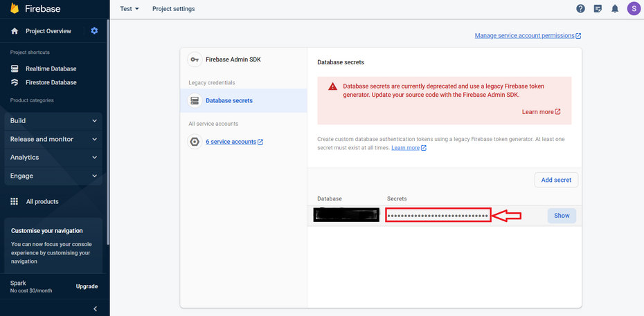Expand the Build category

[x=54, y=121]
